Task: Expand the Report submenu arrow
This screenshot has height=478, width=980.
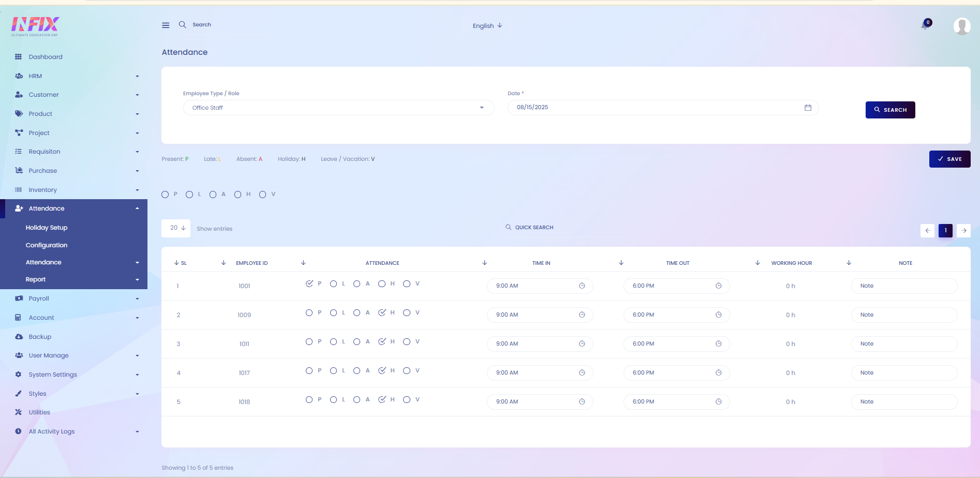Action: (137, 280)
